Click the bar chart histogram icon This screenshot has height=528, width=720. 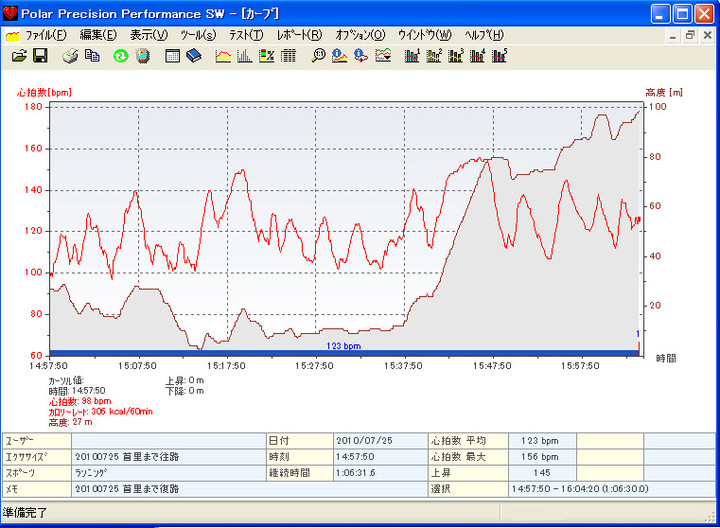pos(245,56)
